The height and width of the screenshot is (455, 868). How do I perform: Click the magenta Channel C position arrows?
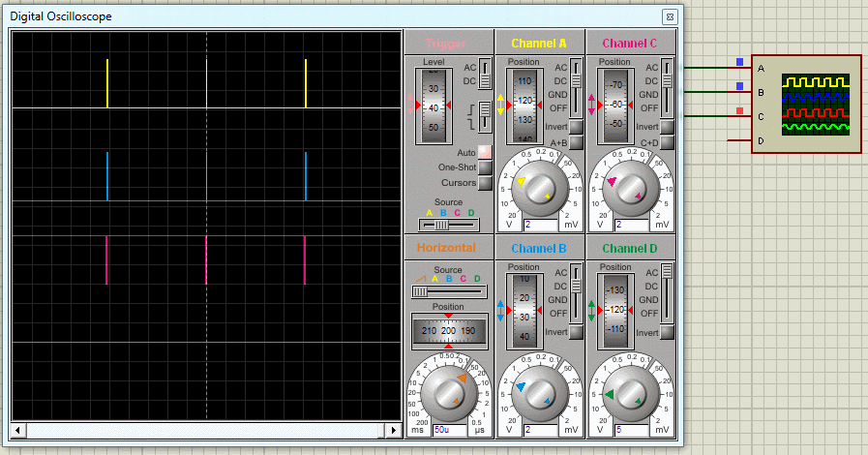point(592,105)
